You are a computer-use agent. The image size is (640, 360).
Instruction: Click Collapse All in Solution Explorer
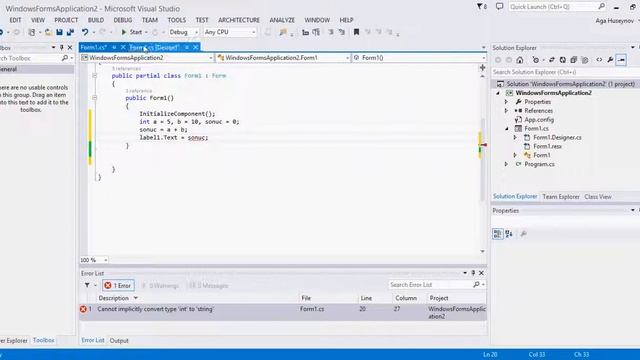point(573,60)
